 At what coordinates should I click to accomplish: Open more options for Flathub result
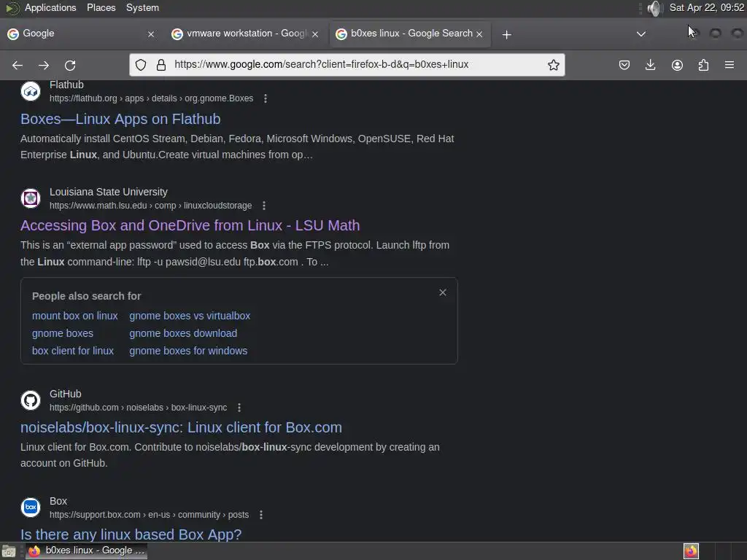click(266, 98)
